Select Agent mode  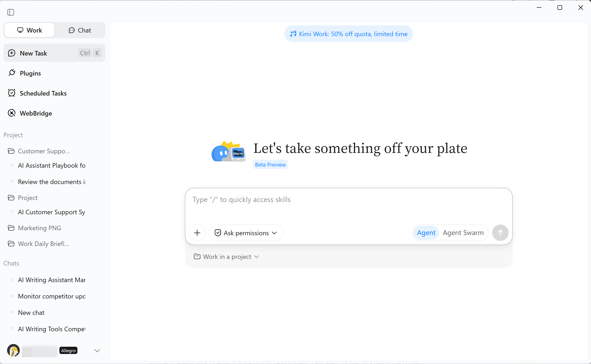426,233
